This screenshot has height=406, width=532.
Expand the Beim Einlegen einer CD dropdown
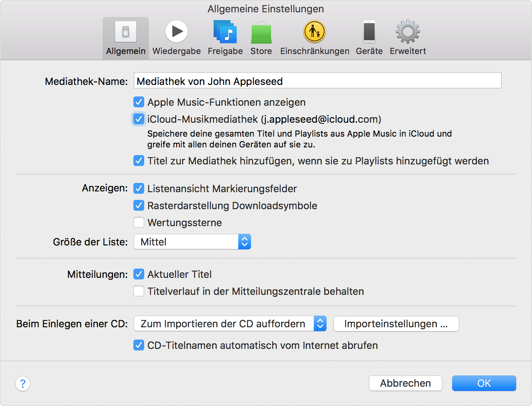click(230, 324)
